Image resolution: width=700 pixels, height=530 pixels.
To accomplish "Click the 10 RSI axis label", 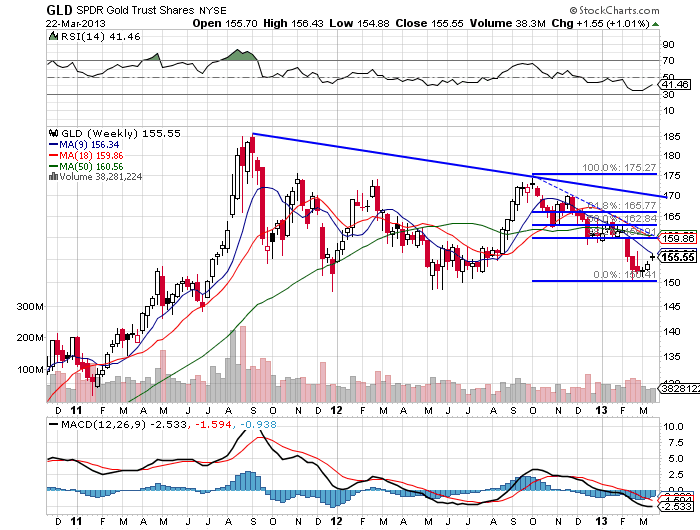I will tap(668, 111).
